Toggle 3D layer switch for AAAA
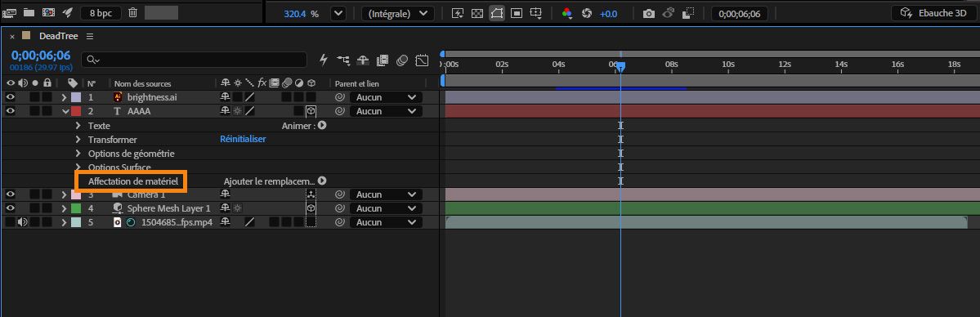This screenshot has height=317, width=980. pos(311,110)
